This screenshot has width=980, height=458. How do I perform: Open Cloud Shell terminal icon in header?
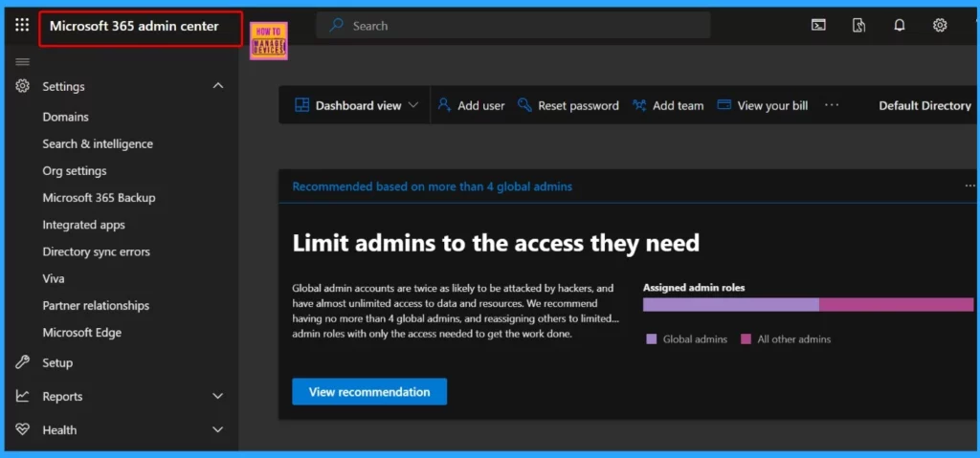(x=818, y=25)
